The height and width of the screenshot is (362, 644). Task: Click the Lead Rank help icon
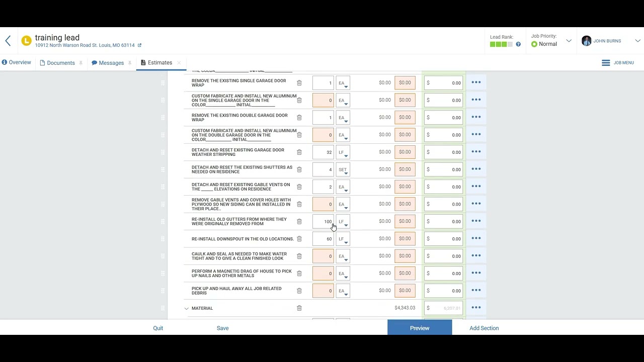click(x=518, y=44)
